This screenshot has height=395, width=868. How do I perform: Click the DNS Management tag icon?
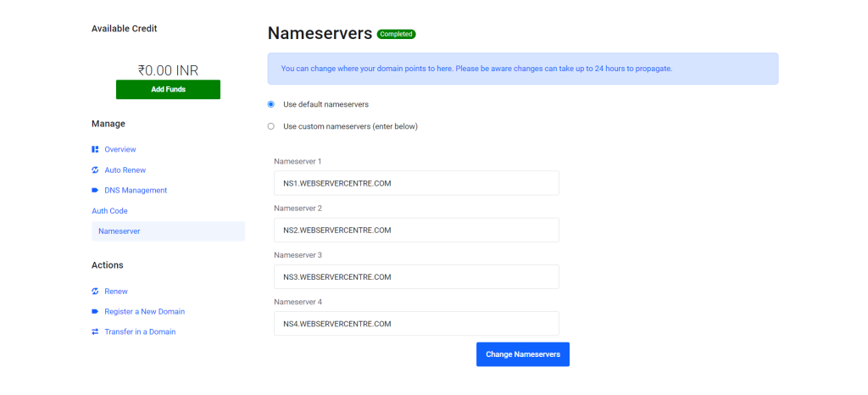click(x=95, y=191)
